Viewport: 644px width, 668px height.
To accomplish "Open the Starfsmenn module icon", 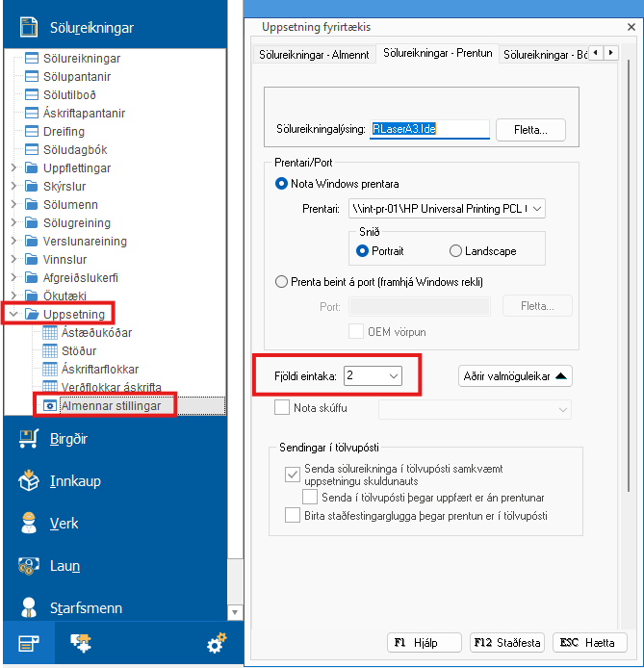I will [x=31, y=608].
